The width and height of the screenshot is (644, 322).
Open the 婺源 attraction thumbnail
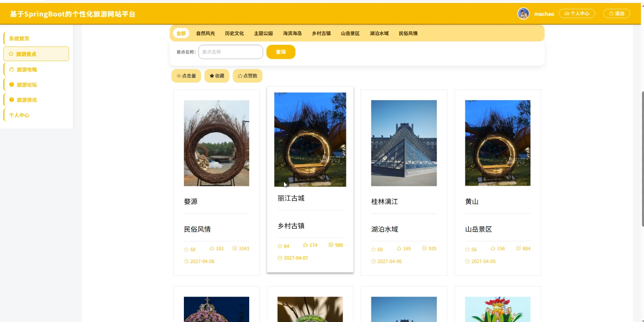[217, 143]
